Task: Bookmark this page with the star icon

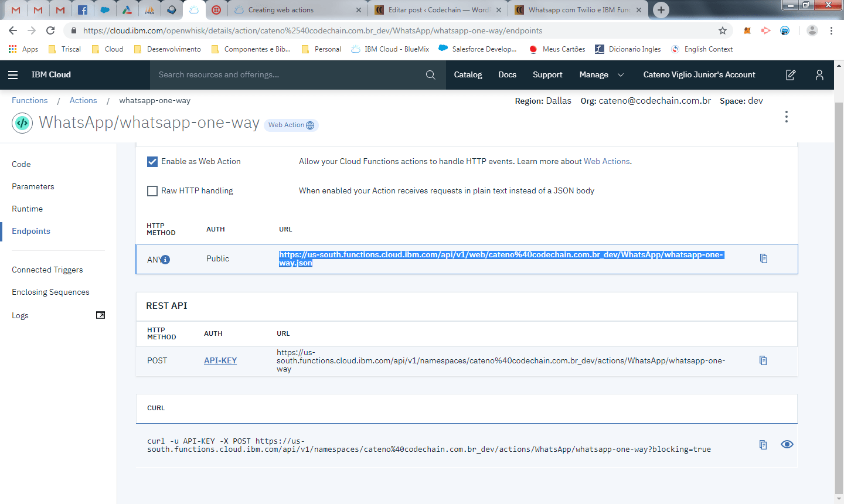Action: pyautogui.click(x=723, y=30)
